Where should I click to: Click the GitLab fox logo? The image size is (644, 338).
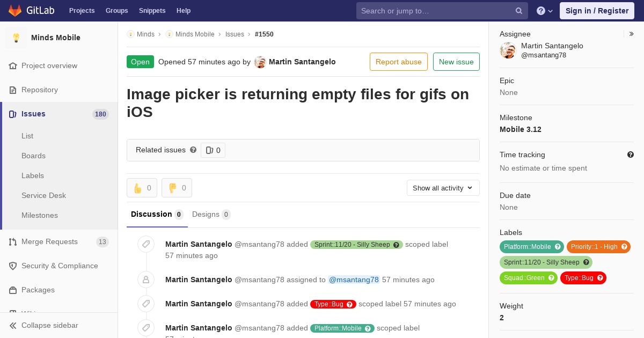click(x=15, y=11)
